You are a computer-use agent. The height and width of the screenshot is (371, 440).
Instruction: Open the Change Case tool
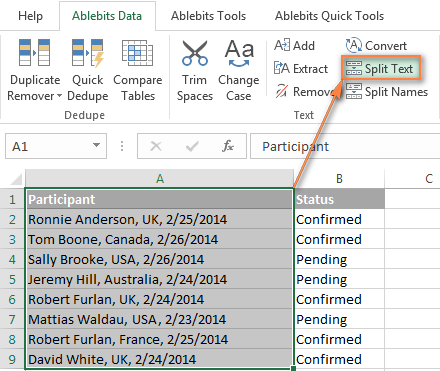point(239,70)
